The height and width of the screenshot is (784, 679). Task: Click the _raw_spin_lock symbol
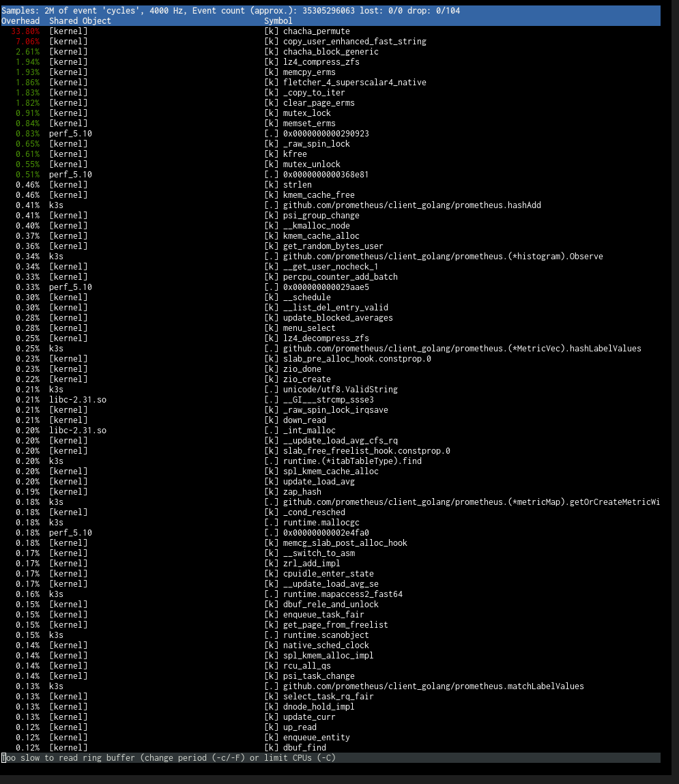(x=316, y=144)
